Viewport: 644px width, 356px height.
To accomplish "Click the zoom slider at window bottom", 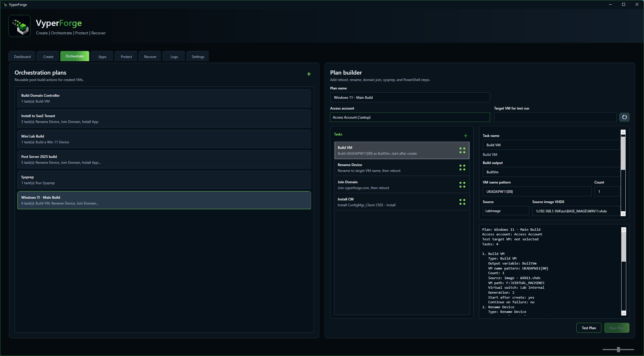I will pos(618,349).
